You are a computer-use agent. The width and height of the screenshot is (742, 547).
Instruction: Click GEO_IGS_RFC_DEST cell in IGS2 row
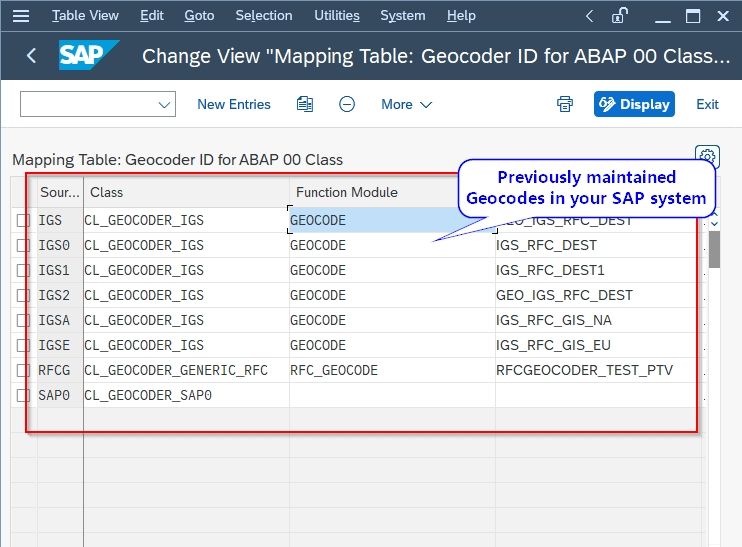click(x=599, y=296)
